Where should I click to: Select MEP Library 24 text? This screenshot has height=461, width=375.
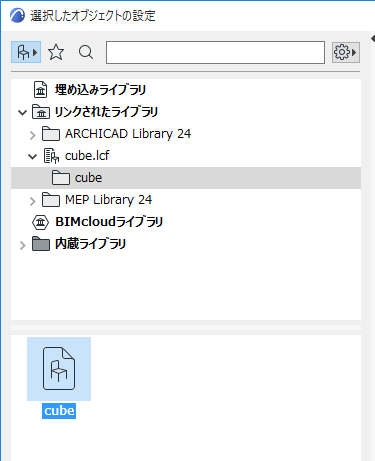pyautogui.click(x=108, y=200)
